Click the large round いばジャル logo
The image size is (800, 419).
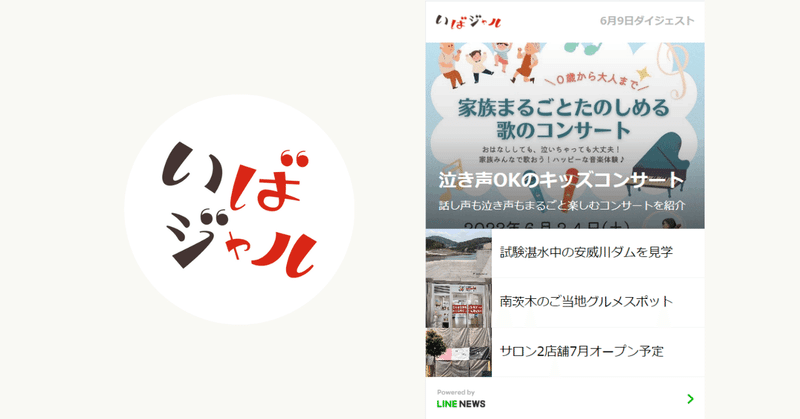[x=239, y=210]
